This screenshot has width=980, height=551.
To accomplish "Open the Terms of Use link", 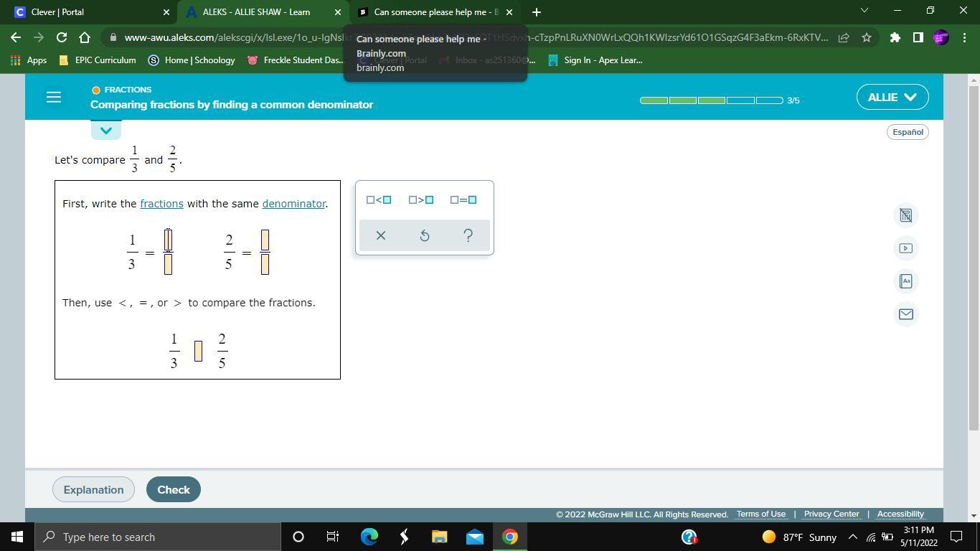I will [760, 514].
